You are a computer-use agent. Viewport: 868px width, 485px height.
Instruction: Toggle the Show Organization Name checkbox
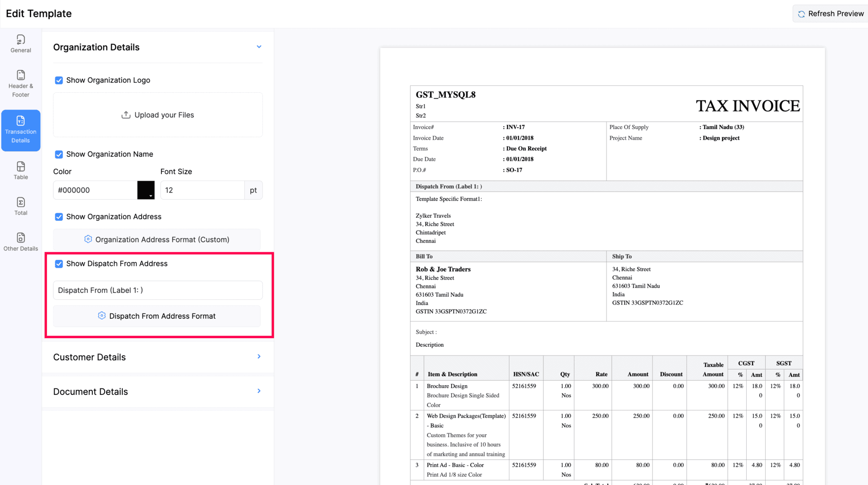point(59,154)
